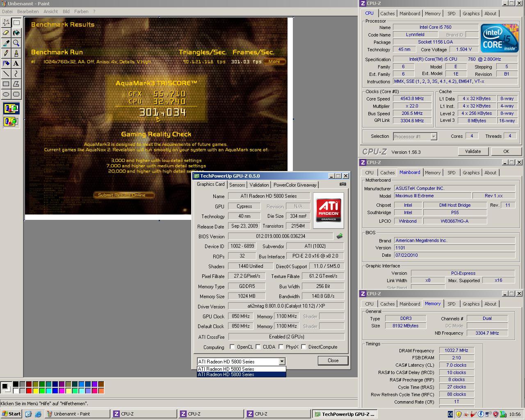Launch Internet Explorer from Quick Launch
This screenshot has width=525, height=420.
38,414
